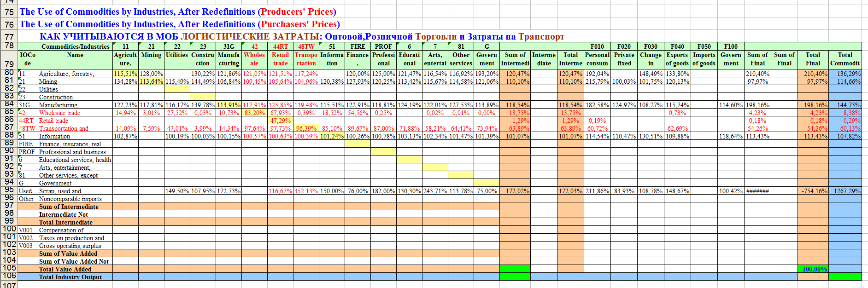Select the "Commodities/Industries" header cell
This screenshot has height=288, width=868.
(x=75, y=46)
